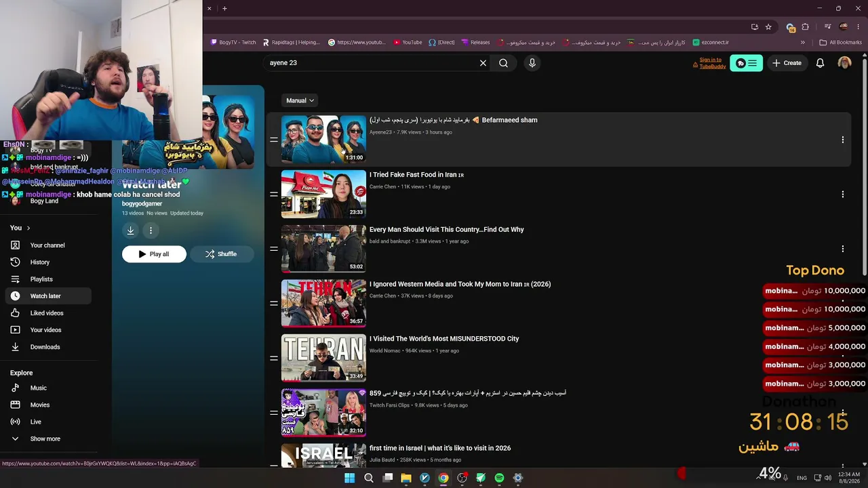This screenshot has width=868, height=488.
Task: Open the Chrome three-dot menu
Action: point(857,27)
